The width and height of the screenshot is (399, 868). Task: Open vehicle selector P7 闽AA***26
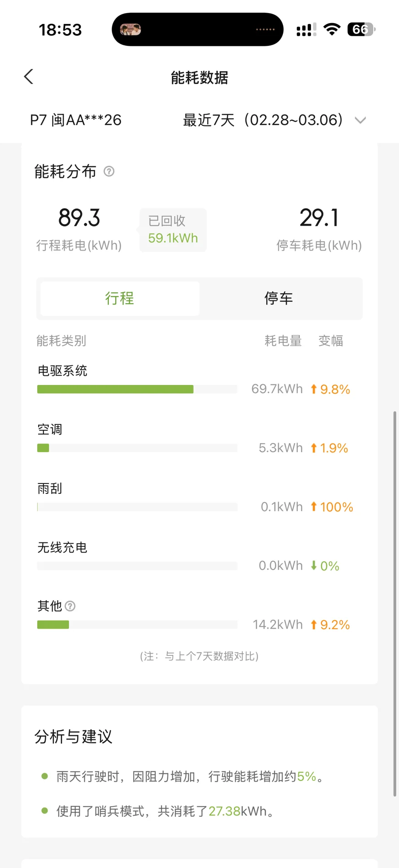pyautogui.click(x=76, y=120)
